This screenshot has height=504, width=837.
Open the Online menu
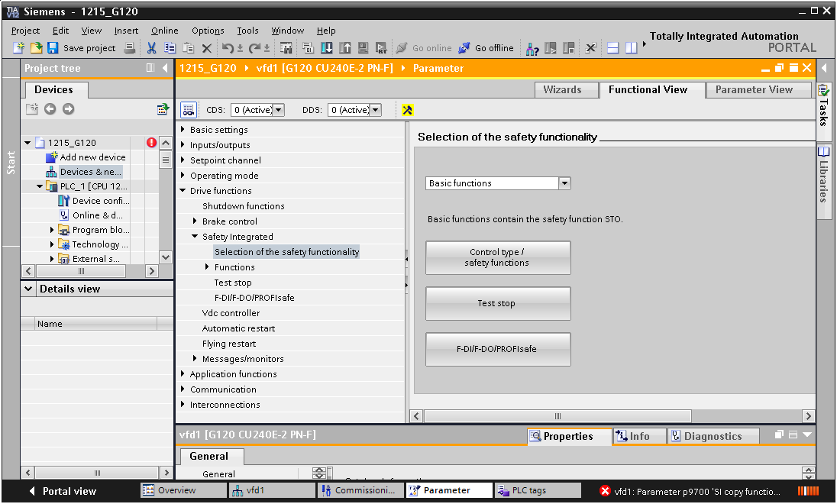(x=164, y=31)
